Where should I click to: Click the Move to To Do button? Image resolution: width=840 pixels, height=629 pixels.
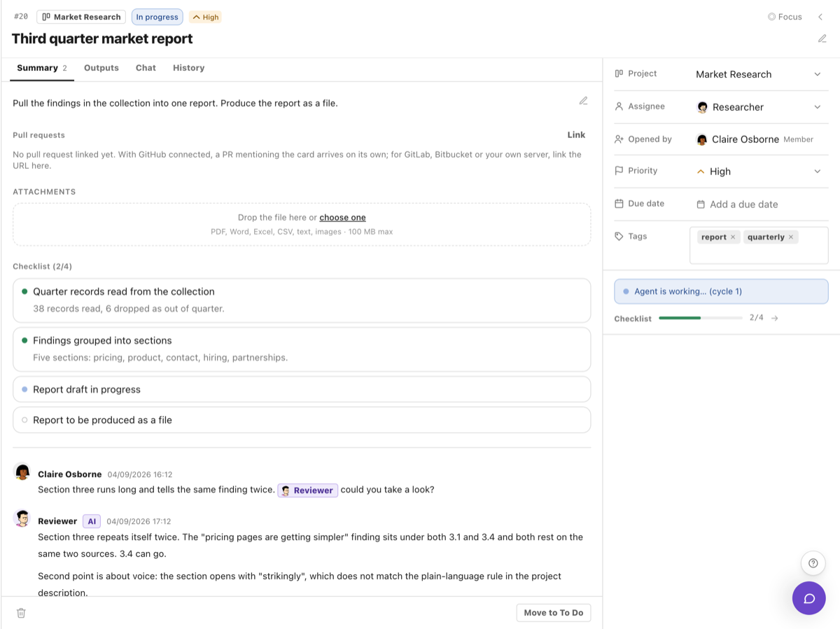(554, 613)
